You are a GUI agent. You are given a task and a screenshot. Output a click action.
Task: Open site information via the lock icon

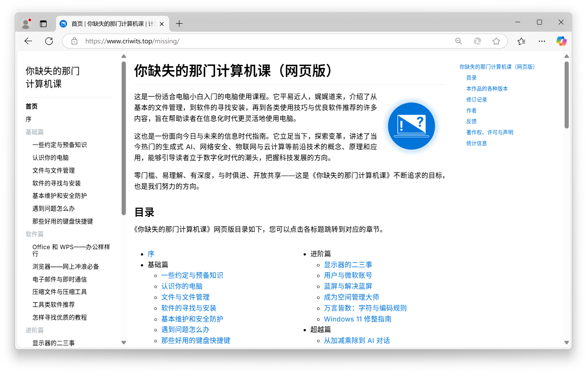pyautogui.click(x=74, y=41)
